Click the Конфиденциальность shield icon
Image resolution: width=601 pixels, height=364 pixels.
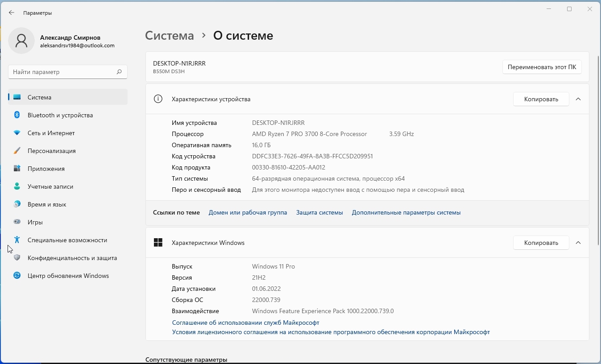point(17,258)
